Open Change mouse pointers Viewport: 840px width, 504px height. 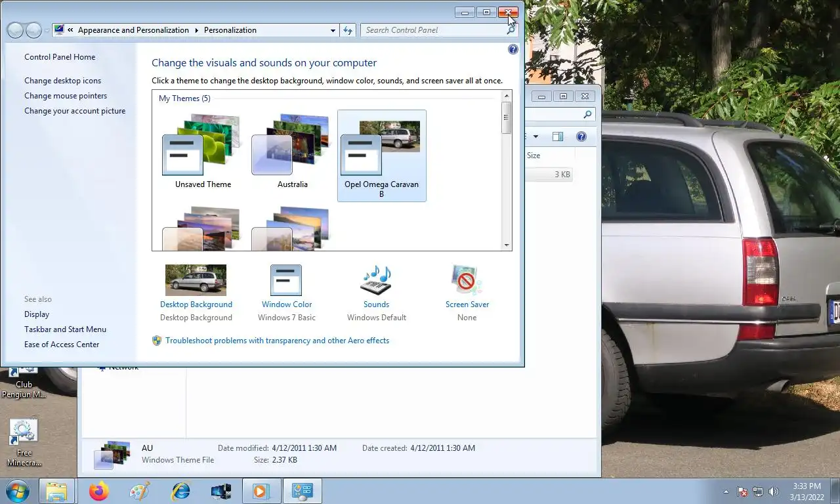click(66, 96)
